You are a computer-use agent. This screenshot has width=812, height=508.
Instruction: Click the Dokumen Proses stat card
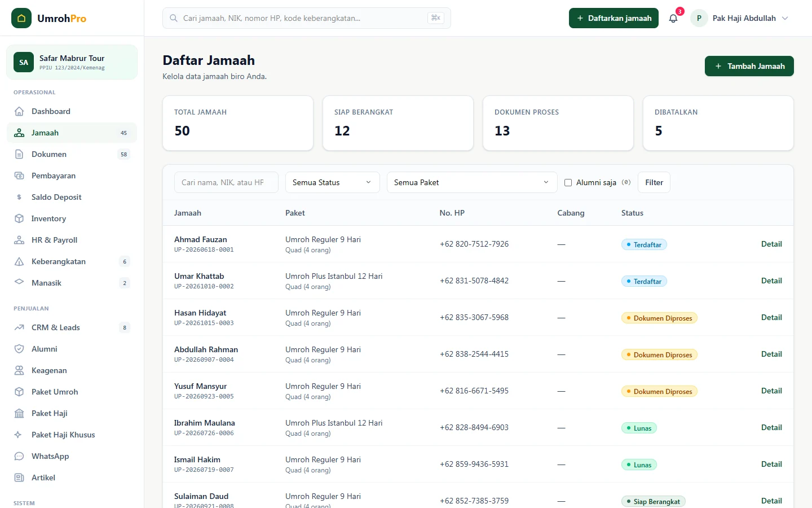(558, 123)
